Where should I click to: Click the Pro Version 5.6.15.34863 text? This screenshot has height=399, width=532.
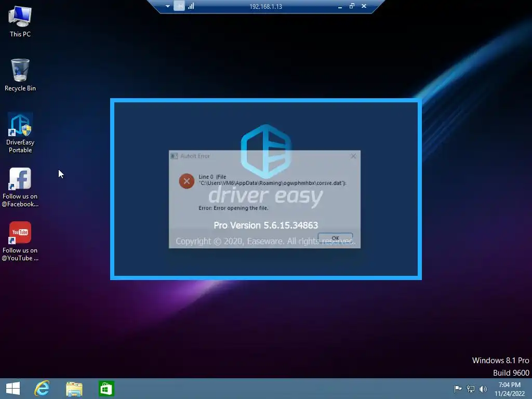coord(265,225)
